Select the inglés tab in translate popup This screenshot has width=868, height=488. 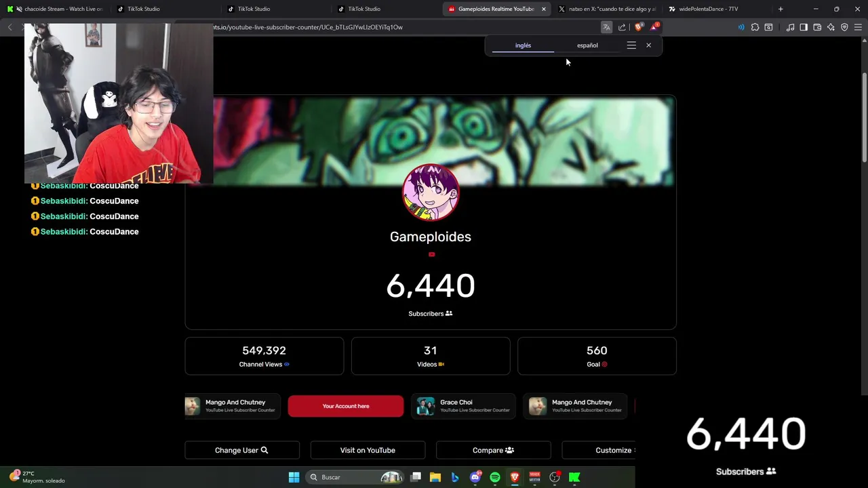523,45
